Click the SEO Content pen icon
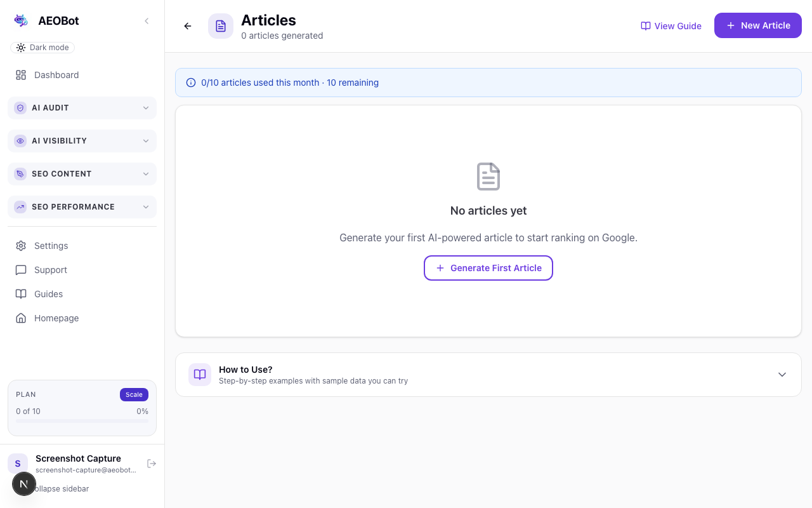 (20, 174)
